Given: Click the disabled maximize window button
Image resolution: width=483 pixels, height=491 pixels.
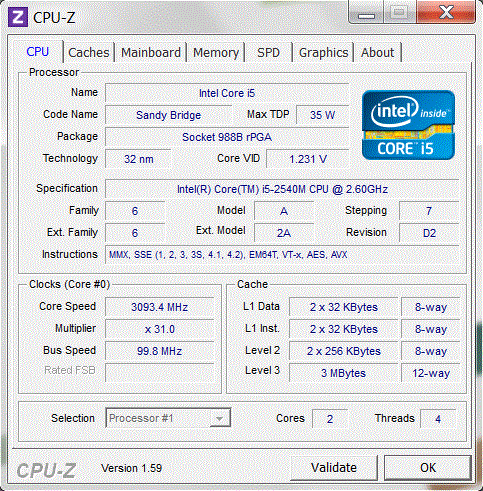Looking at the screenshot, I should pos(399,12).
